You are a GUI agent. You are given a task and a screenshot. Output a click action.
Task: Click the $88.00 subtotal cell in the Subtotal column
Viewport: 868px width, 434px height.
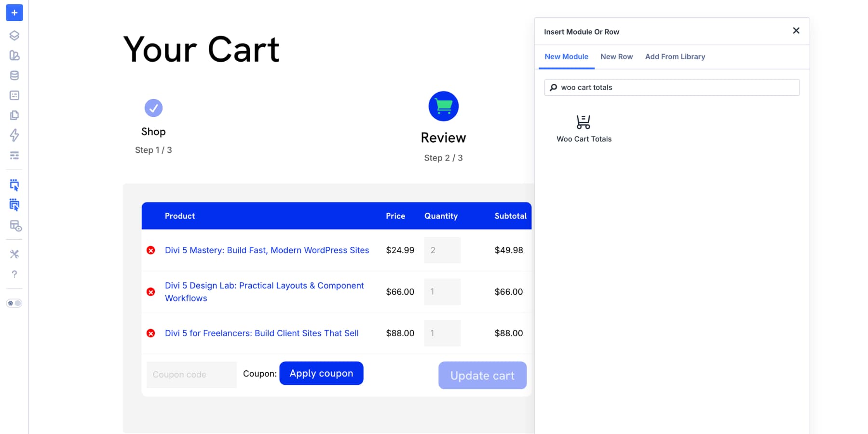pos(509,333)
